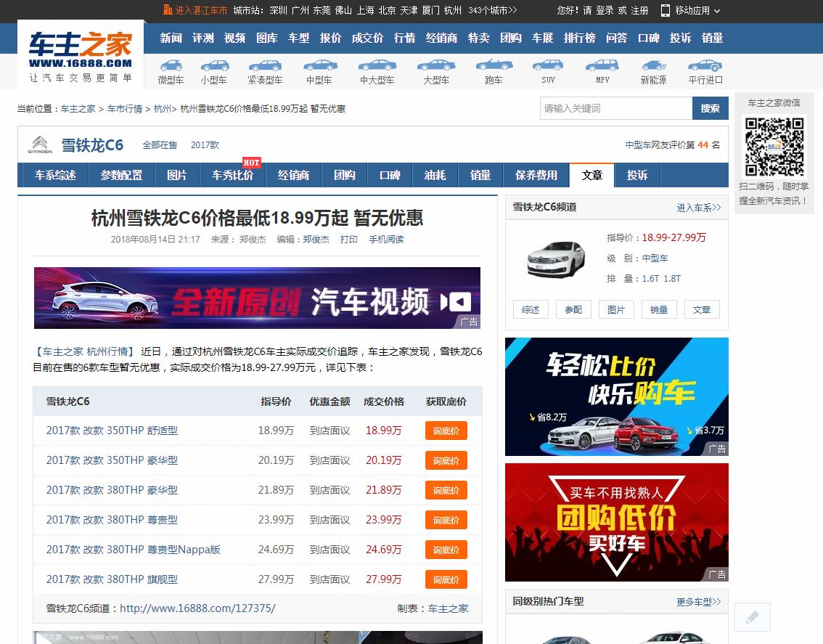Open the 跑车 sports car category icon

(x=494, y=65)
